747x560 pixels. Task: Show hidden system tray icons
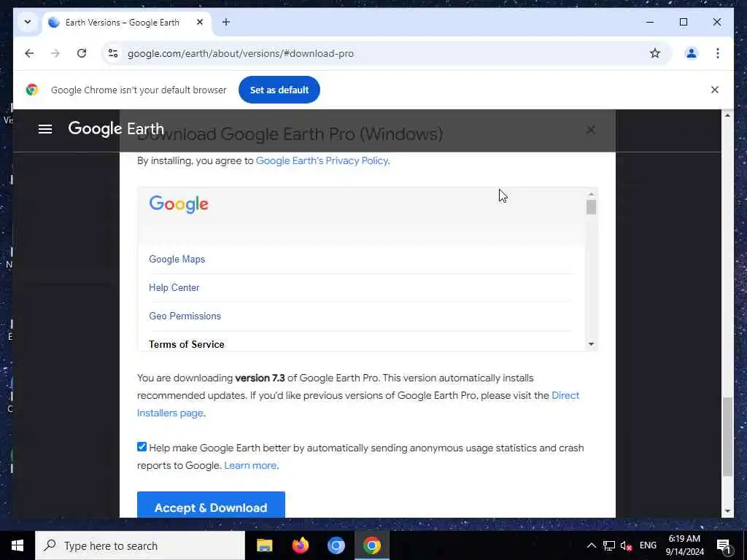pyautogui.click(x=591, y=545)
